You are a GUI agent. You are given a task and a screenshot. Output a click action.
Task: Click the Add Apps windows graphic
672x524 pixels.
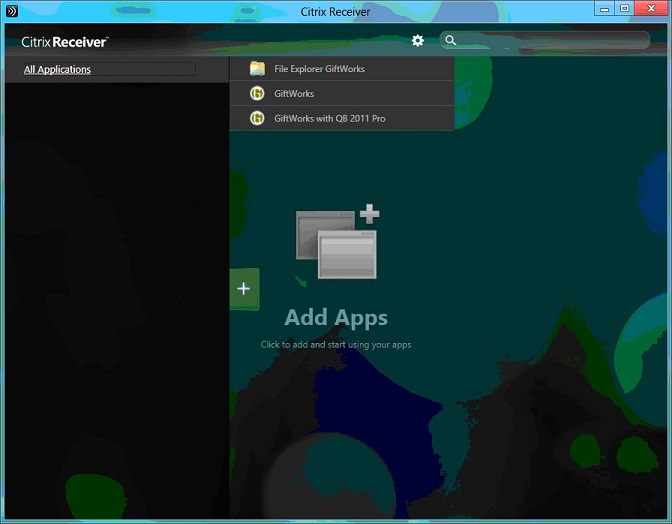[x=337, y=242]
